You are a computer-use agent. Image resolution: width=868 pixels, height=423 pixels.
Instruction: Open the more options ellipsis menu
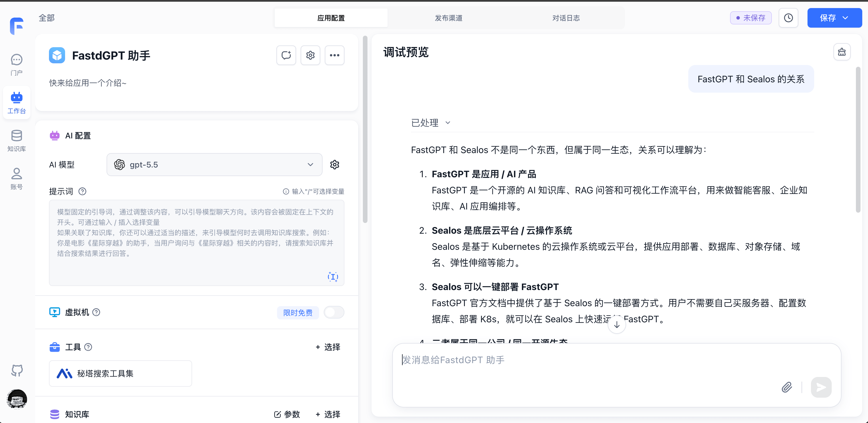[x=335, y=55]
